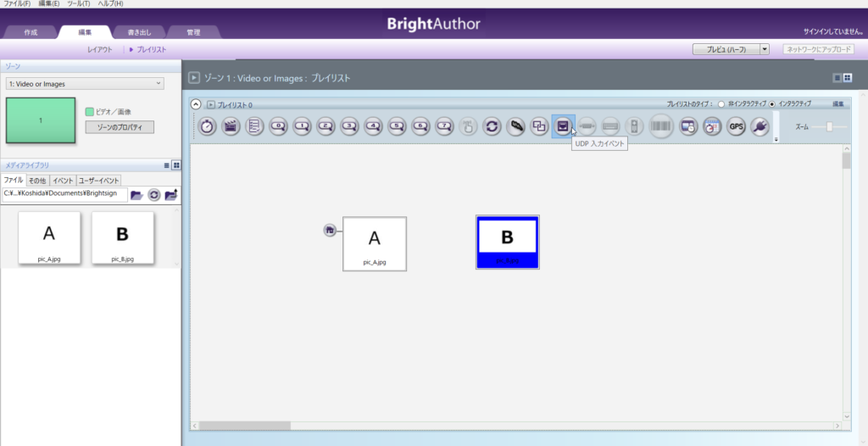Browse for a media library folder
The image size is (868, 446).
pyautogui.click(x=136, y=194)
